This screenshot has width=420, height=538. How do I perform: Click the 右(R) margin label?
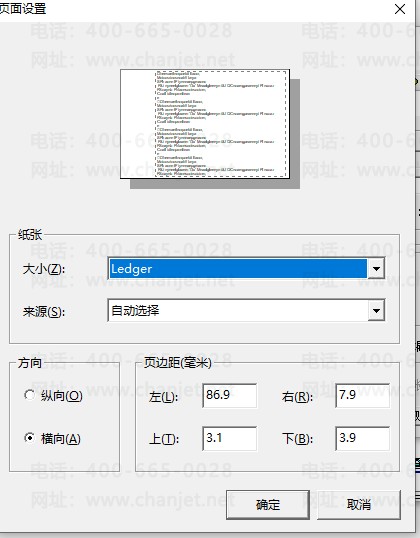pyautogui.click(x=297, y=397)
